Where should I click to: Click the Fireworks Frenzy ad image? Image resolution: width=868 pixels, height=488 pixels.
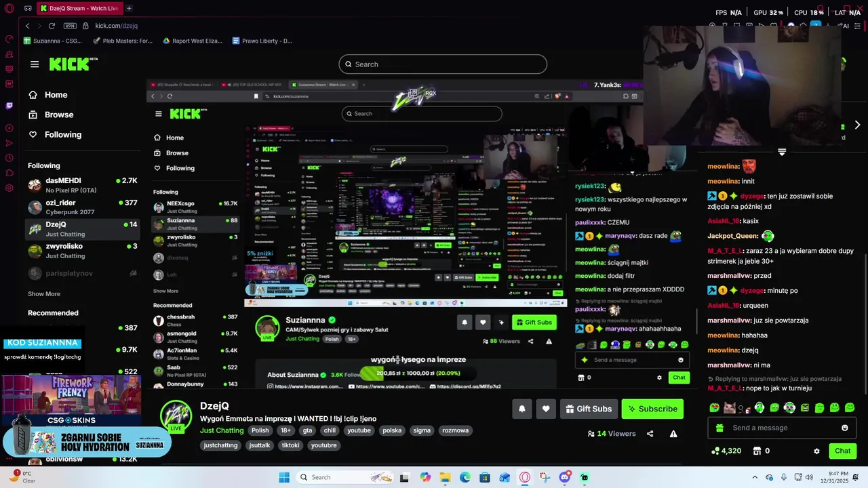pyautogui.click(x=71, y=393)
